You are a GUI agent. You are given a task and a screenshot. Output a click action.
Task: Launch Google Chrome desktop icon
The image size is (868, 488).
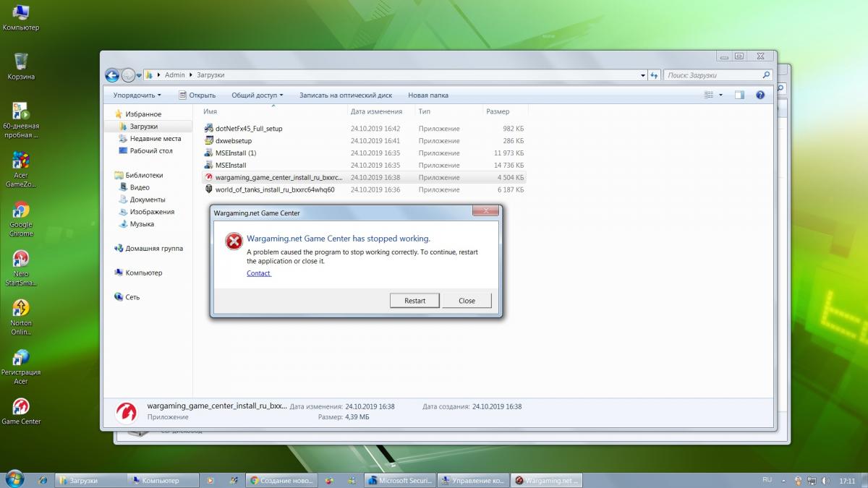click(21, 219)
